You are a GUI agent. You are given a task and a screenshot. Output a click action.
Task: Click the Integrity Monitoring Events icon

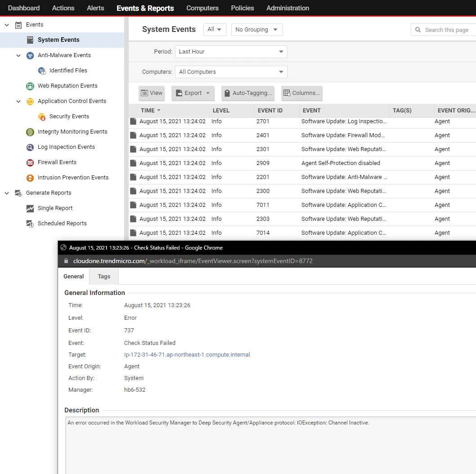(x=30, y=132)
